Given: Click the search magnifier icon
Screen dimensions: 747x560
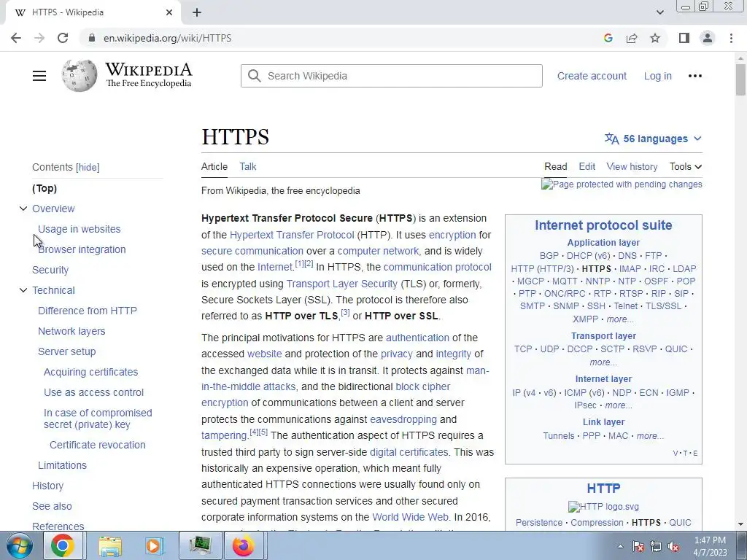Looking at the screenshot, I should click(x=255, y=76).
